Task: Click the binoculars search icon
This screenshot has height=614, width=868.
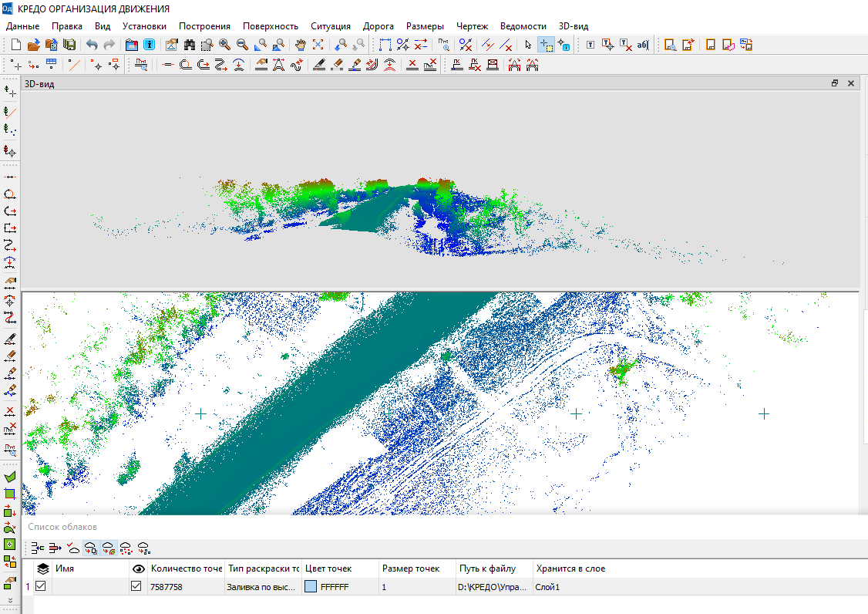Action: [189, 45]
